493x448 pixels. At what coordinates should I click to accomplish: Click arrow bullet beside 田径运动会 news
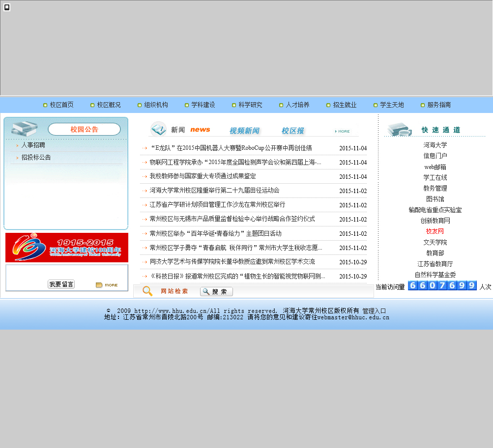pyautogui.click(x=145, y=191)
